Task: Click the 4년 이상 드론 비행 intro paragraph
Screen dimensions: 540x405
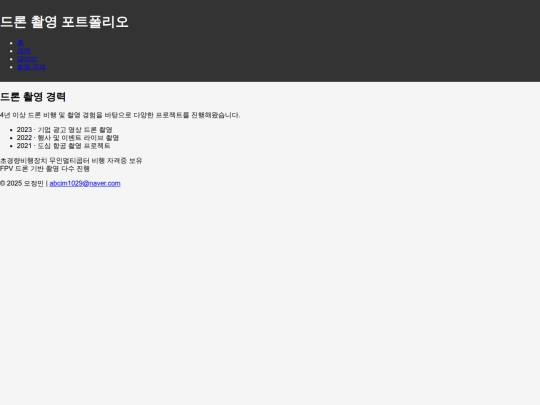Action: (120, 115)
